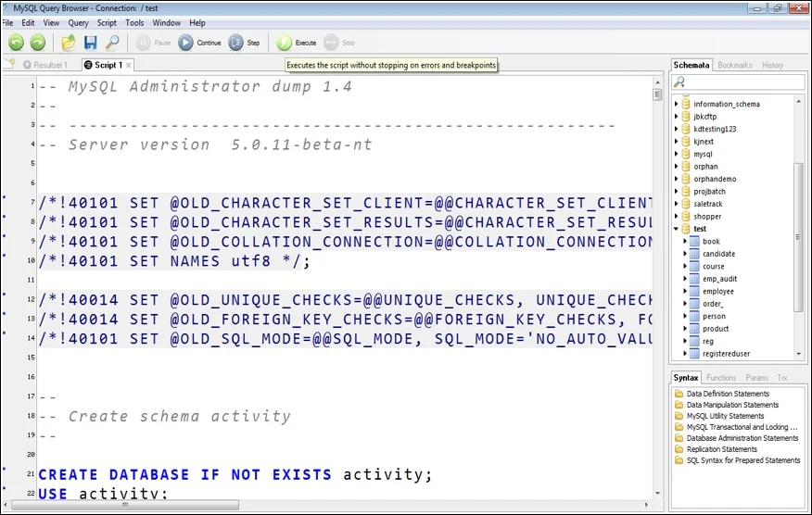
Task: Click the new tab icon left of Resultset 1
Action: [9, 64]
